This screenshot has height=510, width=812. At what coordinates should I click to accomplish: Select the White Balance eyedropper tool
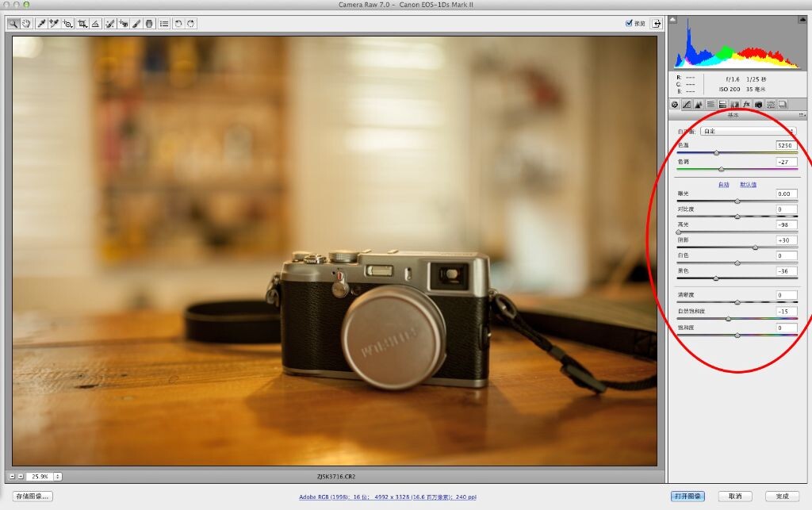click(41, 23)
